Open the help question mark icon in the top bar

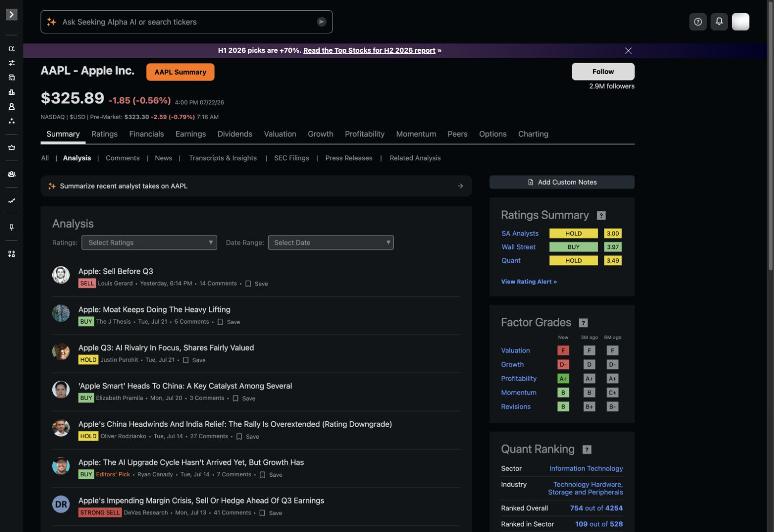(698, 22)
